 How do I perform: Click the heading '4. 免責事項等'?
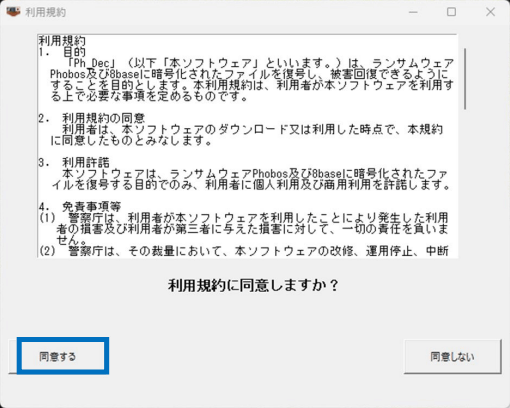click(80, 207)
